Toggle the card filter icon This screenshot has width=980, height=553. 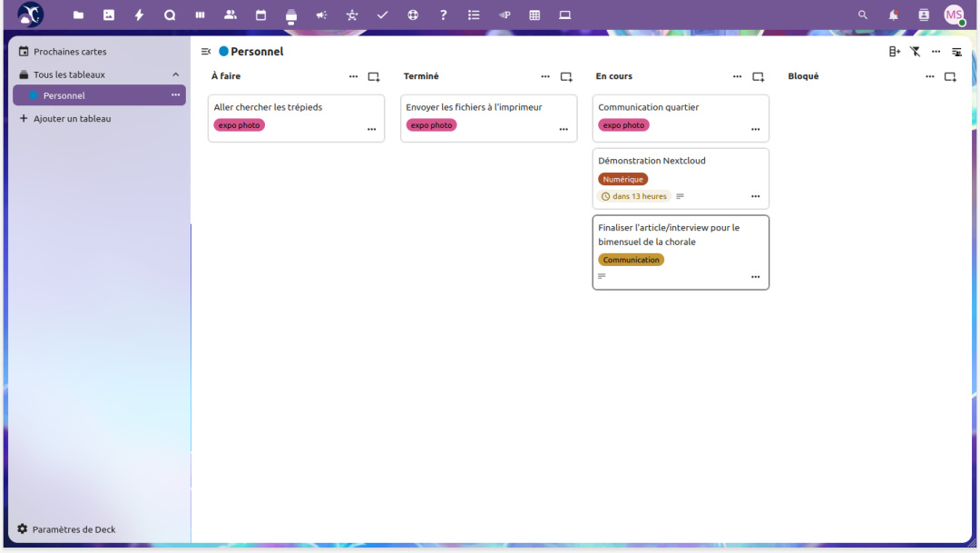916,52
